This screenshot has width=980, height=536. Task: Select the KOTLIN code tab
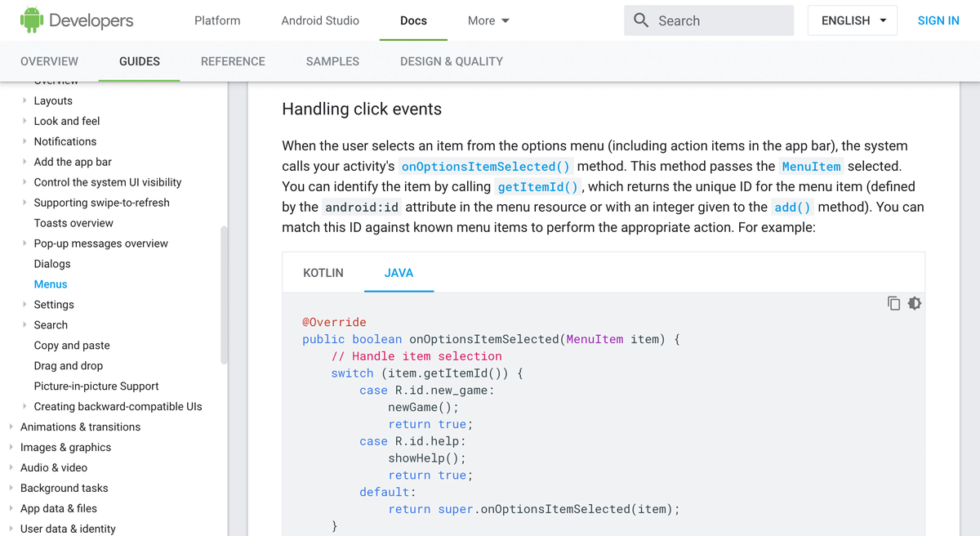[323, 273]
